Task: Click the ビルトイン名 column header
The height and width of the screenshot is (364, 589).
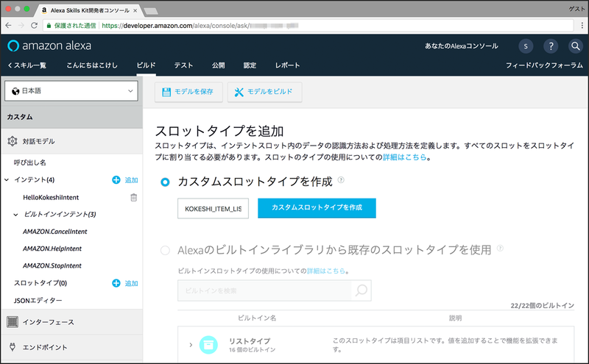Action: click(x=257, y=318)
